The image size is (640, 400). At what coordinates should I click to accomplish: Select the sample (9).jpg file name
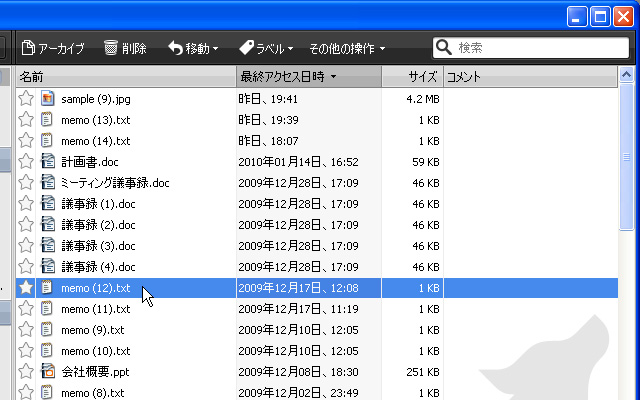coord(96,99)
